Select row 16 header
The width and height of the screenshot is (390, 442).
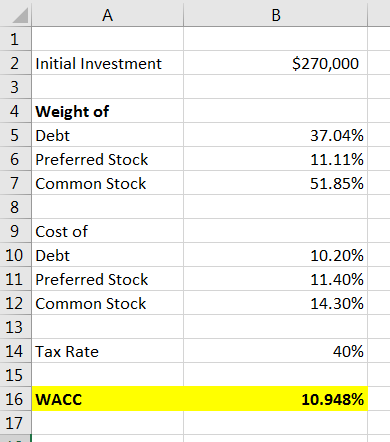[x=15, y=399]
